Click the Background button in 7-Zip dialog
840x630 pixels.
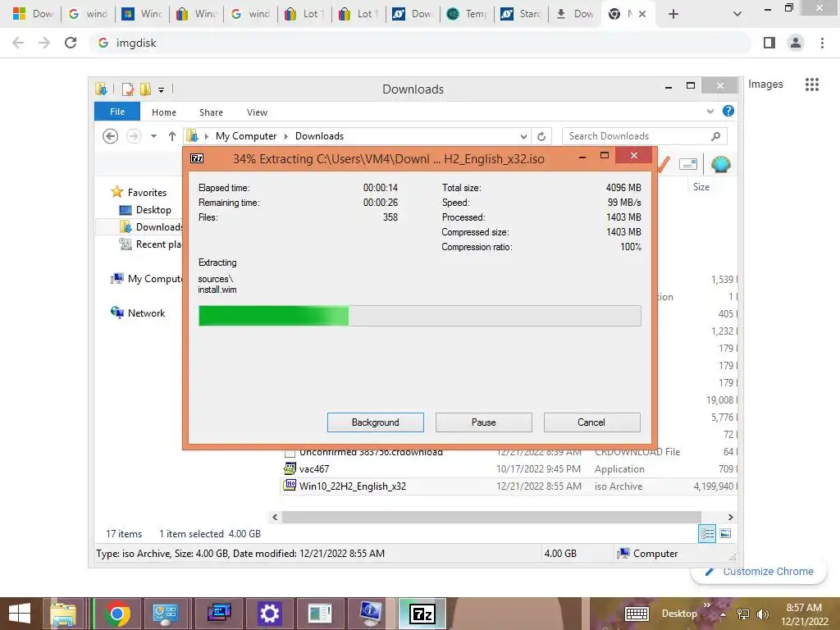coord(375,422)
